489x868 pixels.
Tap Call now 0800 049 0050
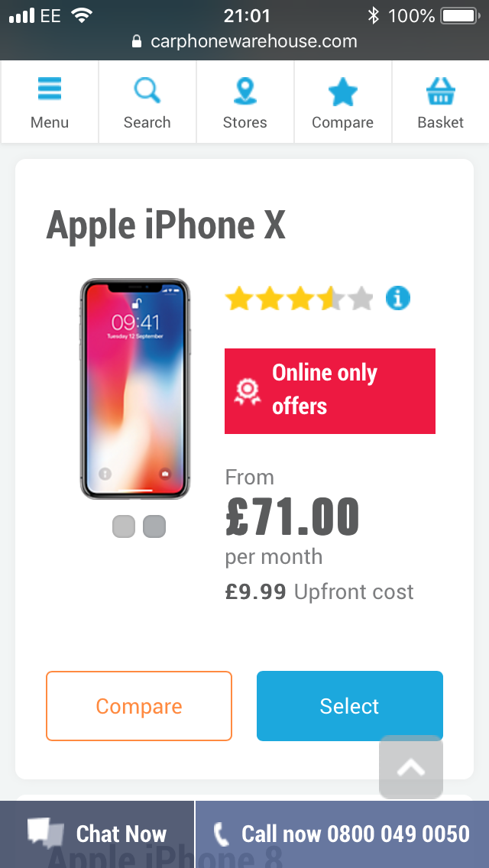point(355,834)
